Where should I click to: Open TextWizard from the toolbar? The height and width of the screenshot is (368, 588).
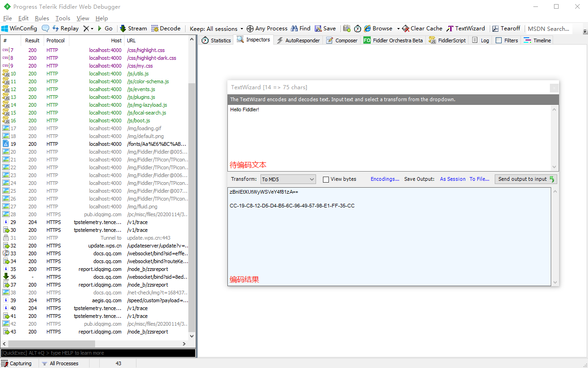click(466, 29)
